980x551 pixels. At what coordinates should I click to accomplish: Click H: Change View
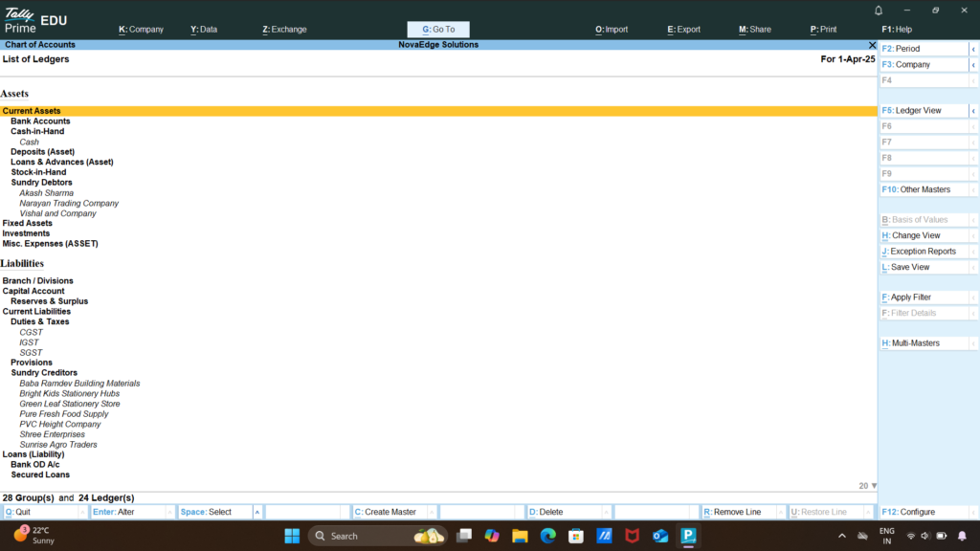[x=924, y=235]
